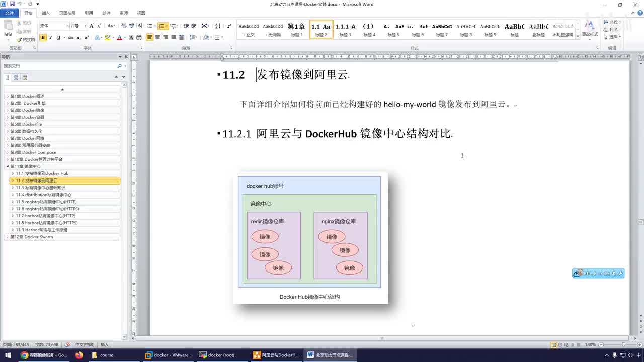Screen dimensions: 644x362
Task: Click the bullet list icon
Action: pyautogui.click(x=150, y=26)
